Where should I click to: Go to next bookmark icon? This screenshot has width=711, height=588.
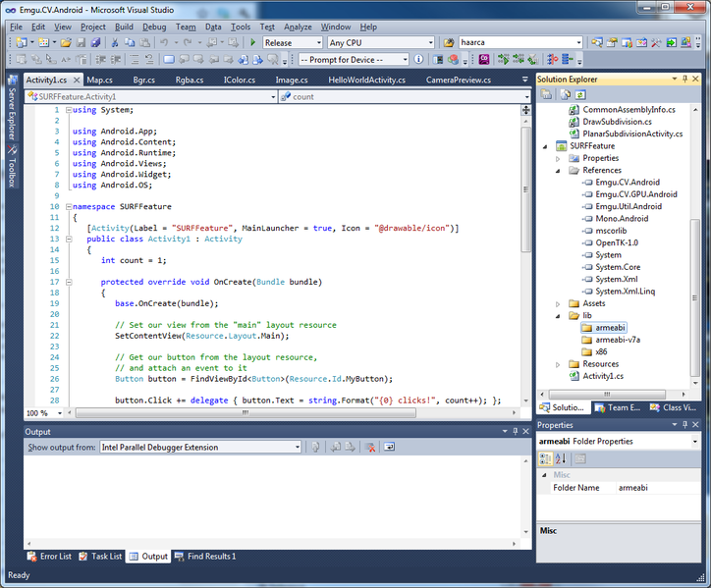(198, 60)
